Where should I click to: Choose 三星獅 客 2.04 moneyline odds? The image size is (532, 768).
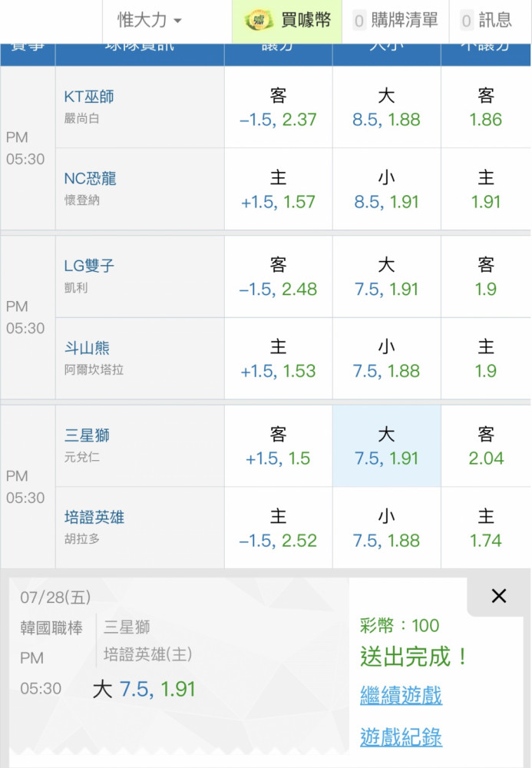pyautogui.click(x=486, y=445)
